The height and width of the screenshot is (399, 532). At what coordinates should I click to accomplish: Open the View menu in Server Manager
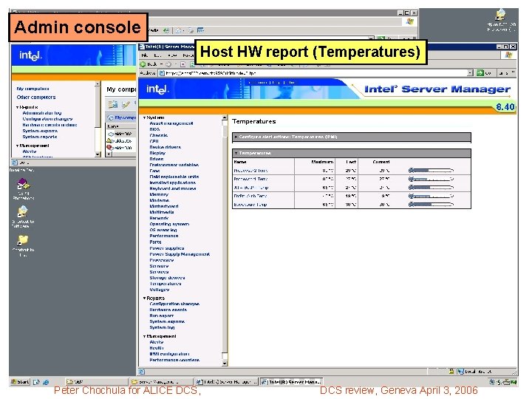click(x=172, y=55)
